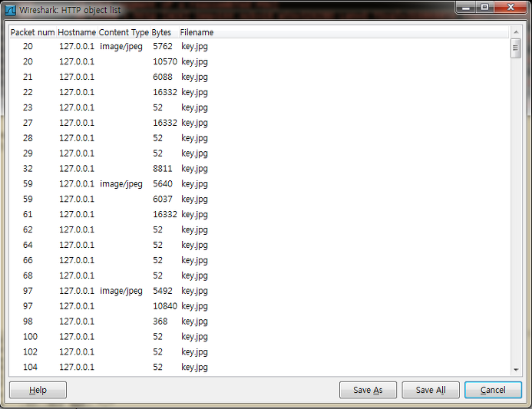
Task: Select the 5640 bytes image/jpeg row
Action: point(259,184)
